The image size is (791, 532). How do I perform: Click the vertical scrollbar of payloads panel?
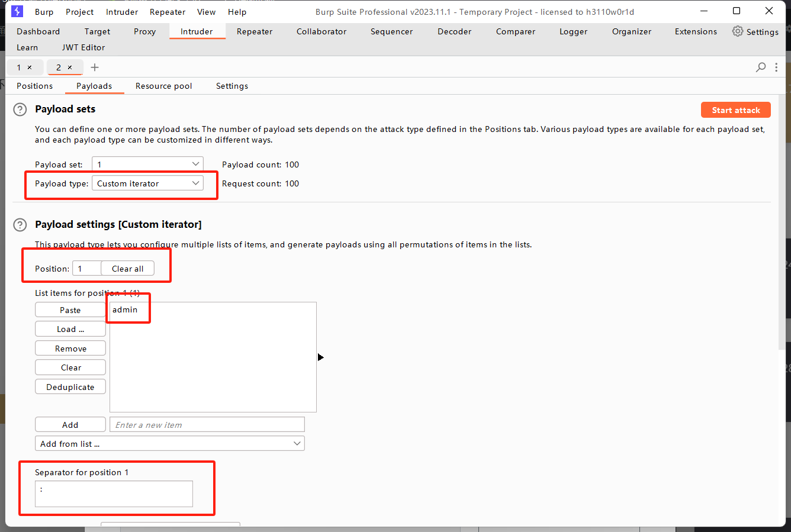pos(782,222)
